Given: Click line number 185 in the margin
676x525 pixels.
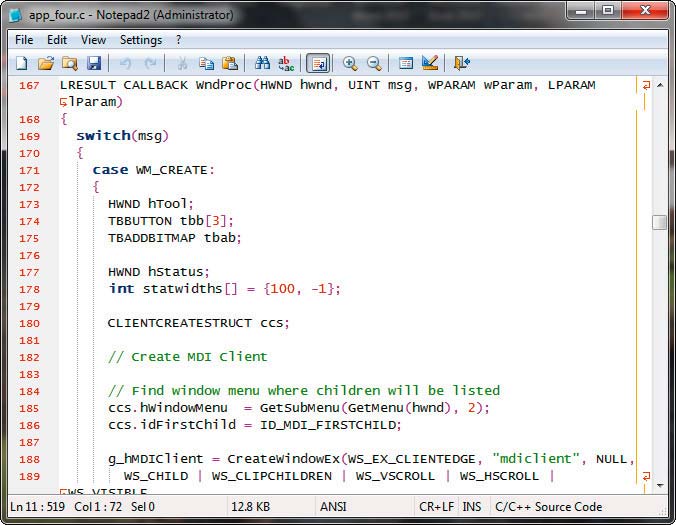Looking at the screenshot, I should click(29, 408).
